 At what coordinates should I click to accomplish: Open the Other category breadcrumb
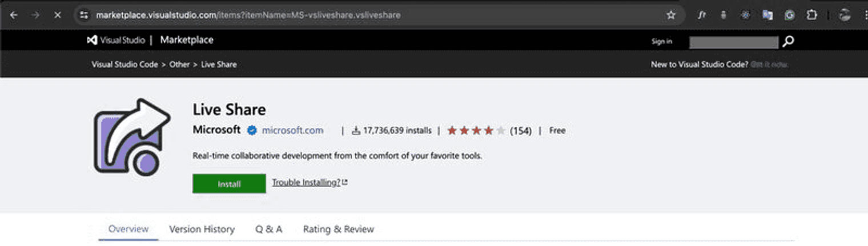pos(179,64)
